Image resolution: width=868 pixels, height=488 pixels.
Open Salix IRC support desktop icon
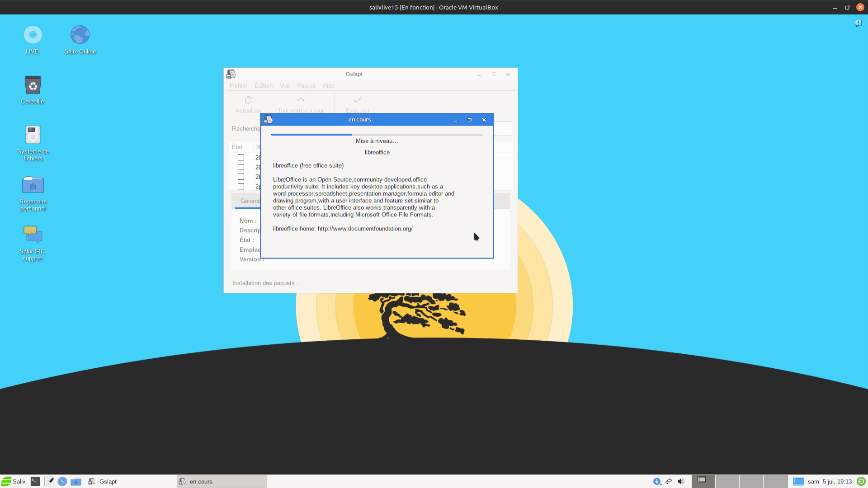pos(33,235)
